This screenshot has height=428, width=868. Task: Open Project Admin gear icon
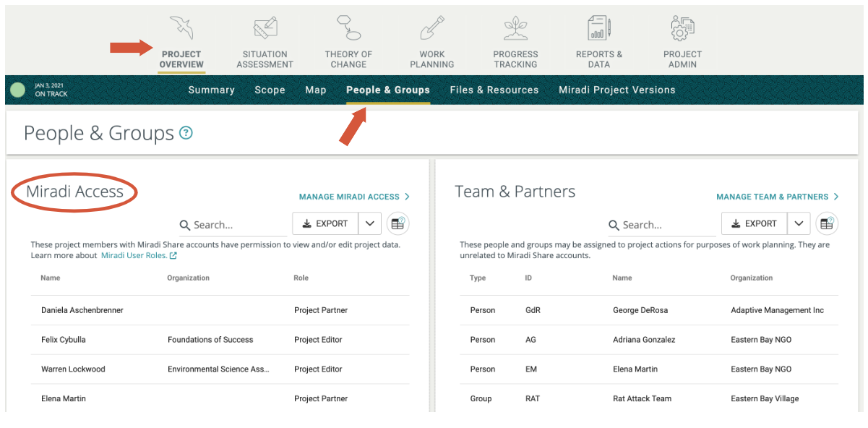pyautogui.click(x=682, y=29)
